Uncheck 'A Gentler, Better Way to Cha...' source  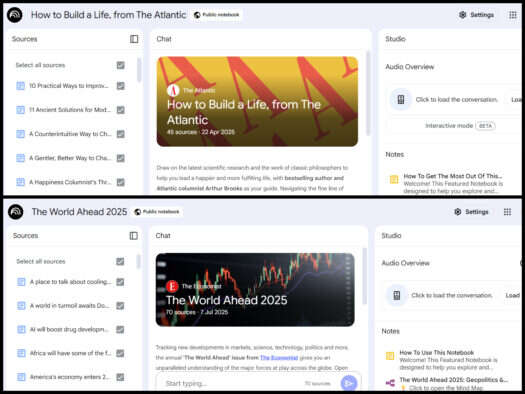point(121,158)
